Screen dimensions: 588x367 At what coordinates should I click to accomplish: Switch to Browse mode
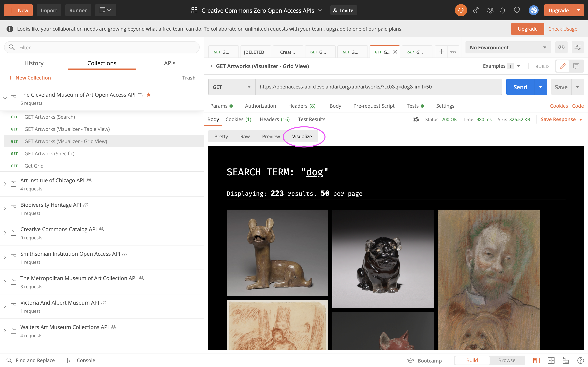(x=507, y=360)
